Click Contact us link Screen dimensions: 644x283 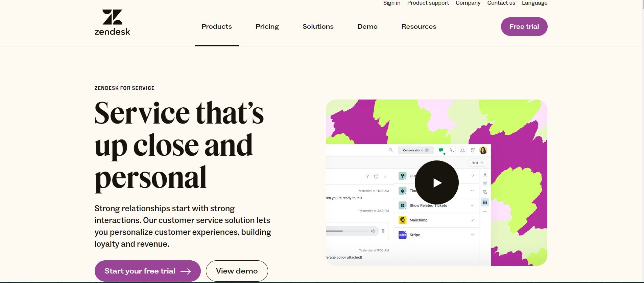(501, 3)
